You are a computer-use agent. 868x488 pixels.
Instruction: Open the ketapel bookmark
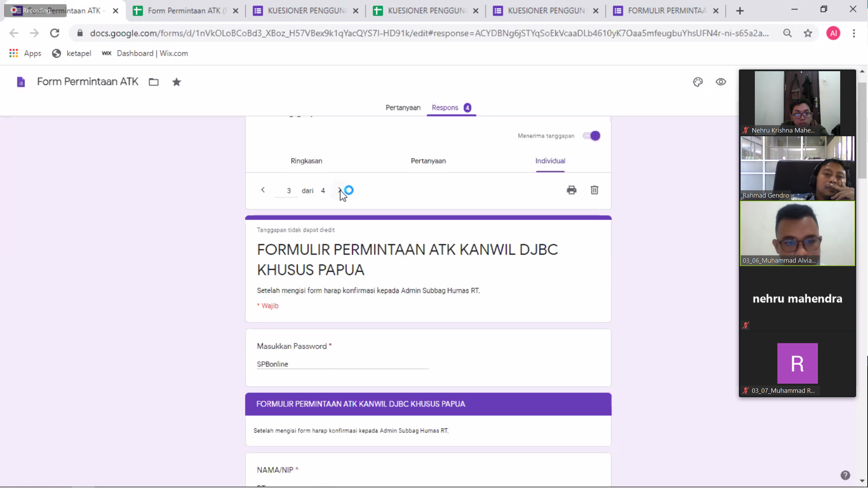[x=79, y=53]
